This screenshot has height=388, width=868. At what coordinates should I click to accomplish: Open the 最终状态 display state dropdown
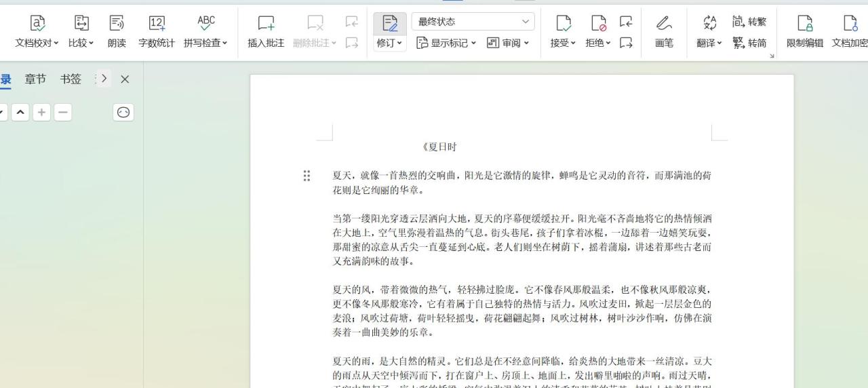[473, 22]
